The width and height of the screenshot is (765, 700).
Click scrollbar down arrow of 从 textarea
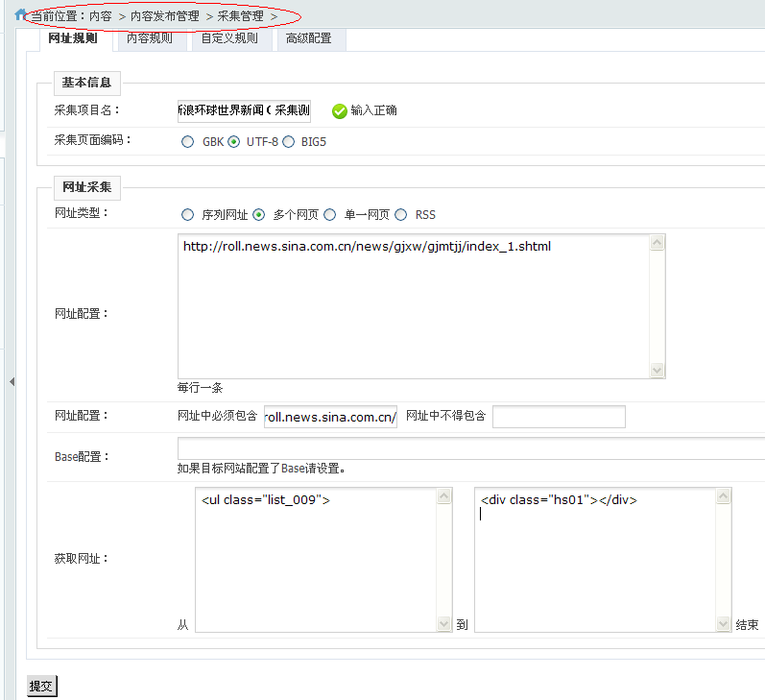443,624
